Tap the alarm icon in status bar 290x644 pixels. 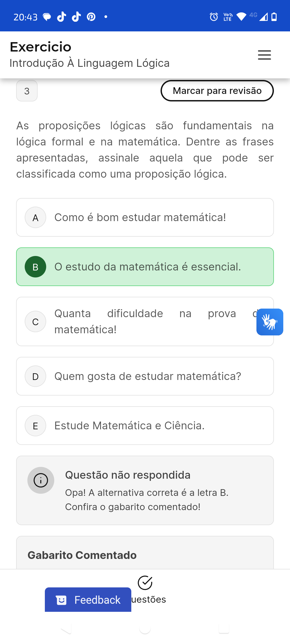coord(214,17)
